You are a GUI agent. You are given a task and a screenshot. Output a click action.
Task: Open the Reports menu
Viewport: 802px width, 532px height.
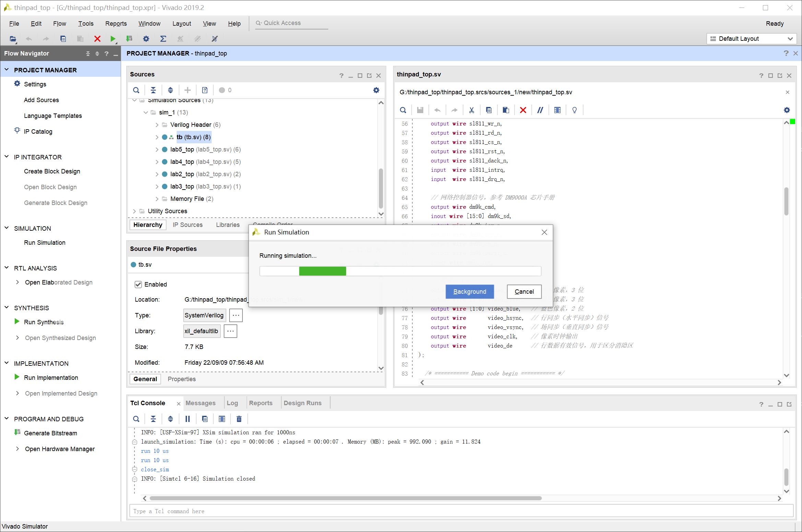tap(116, 24)
